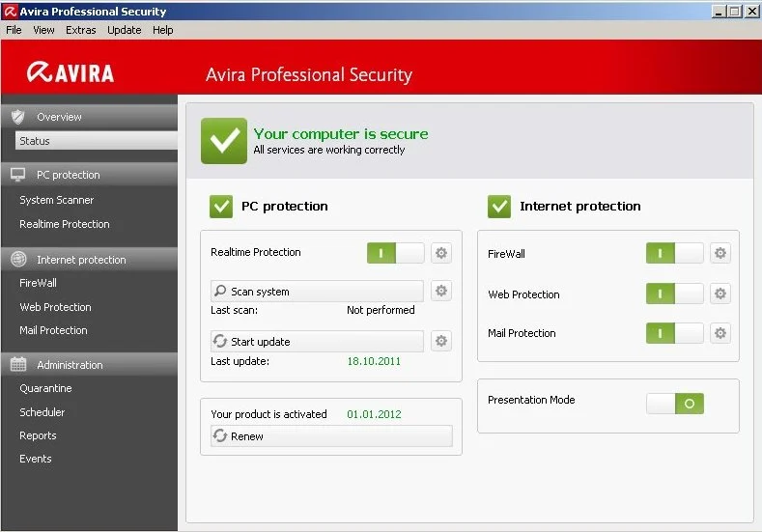The image size is (762, 532).
Task: Open the Extras menu
Action: click(81, 30)
